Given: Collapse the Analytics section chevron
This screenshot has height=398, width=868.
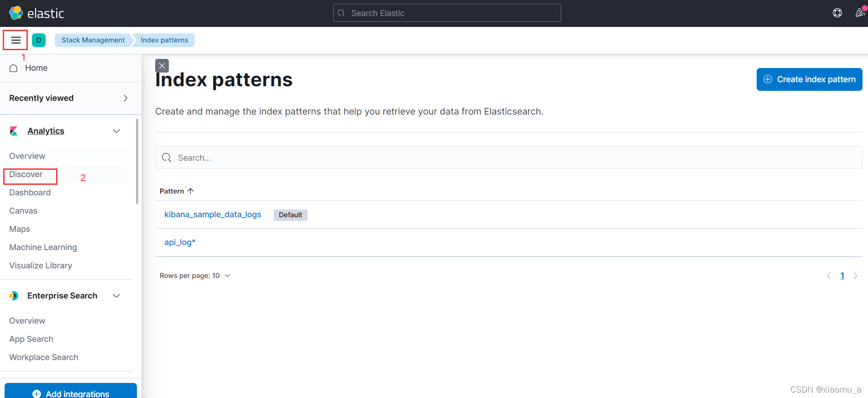Looking at the screenshot, I should [116, 131].
